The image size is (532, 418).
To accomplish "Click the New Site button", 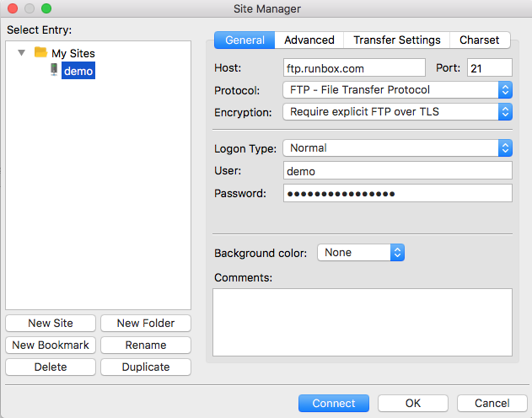I will [x=51, y=323].
